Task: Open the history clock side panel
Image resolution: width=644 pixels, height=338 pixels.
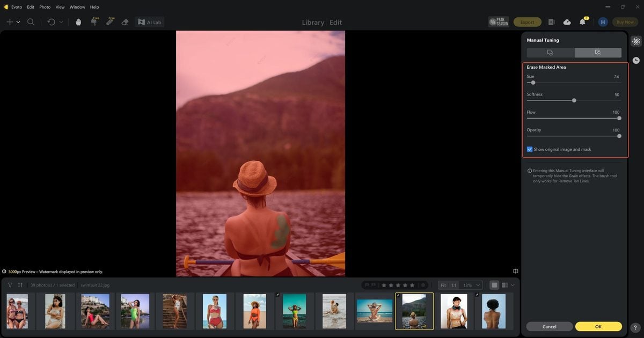Action: click(636, 60)
